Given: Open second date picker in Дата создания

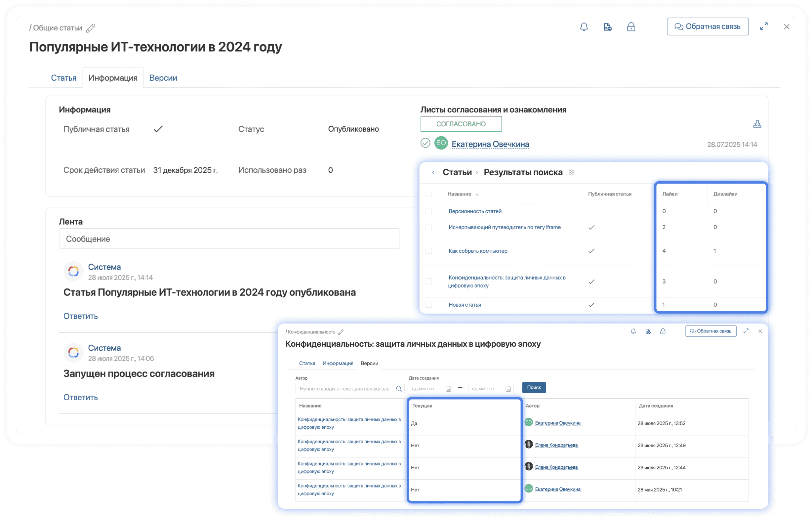Looking at the screenshot, I should point(508,389).
